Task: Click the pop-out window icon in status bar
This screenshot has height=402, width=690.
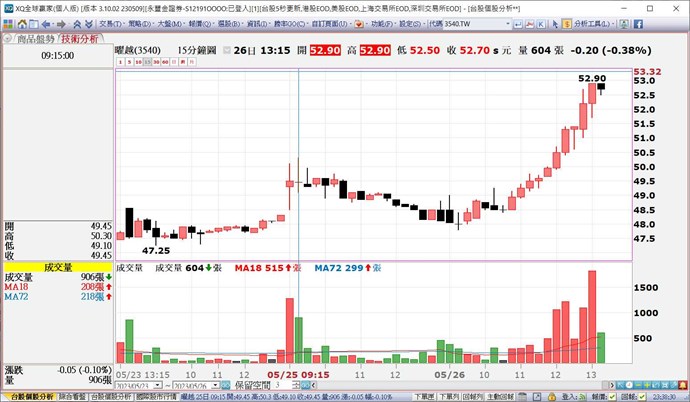Action: coord(537,397)
